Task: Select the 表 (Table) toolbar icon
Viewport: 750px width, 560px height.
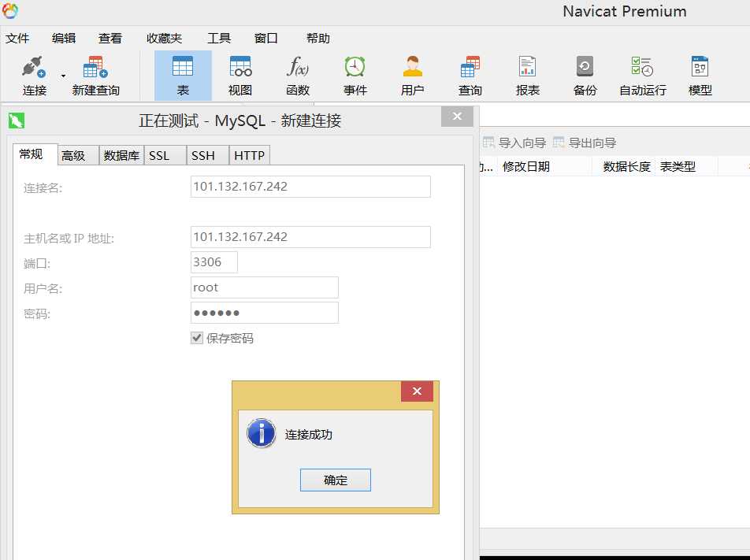Action: (183, 76)
